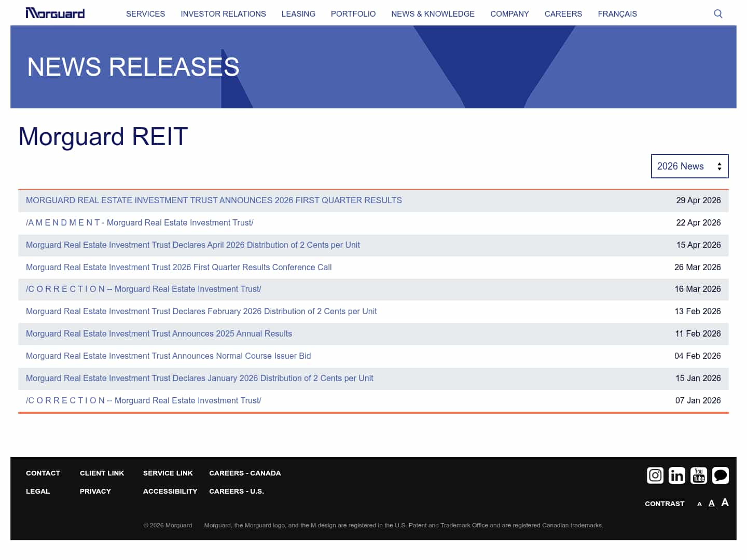Click the 15 Jan 2026 date
The height and width of the screenshot is (560, 747).
(x=698, y=379)
